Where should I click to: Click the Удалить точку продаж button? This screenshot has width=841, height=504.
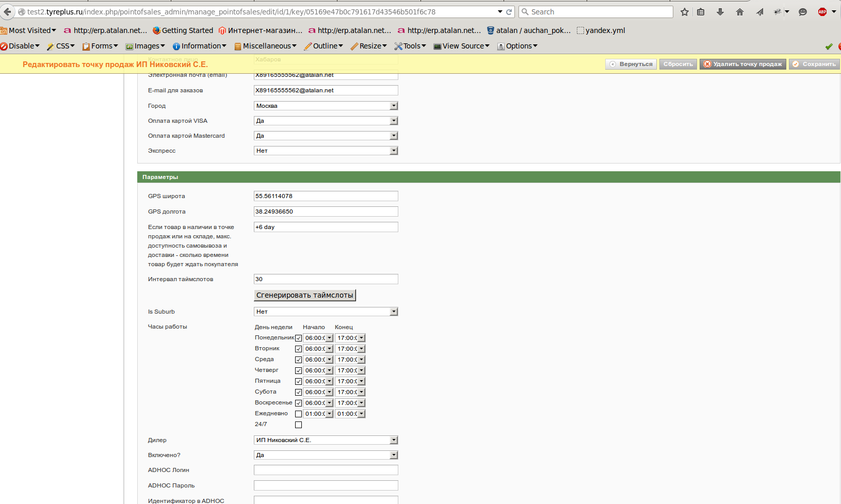743,64
